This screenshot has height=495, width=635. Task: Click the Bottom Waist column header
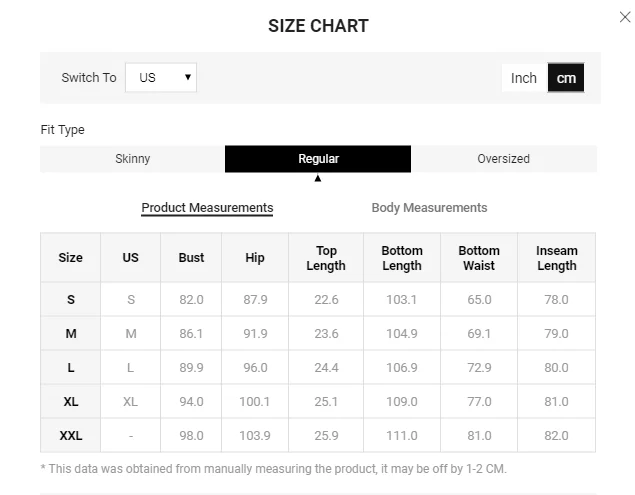479,258
